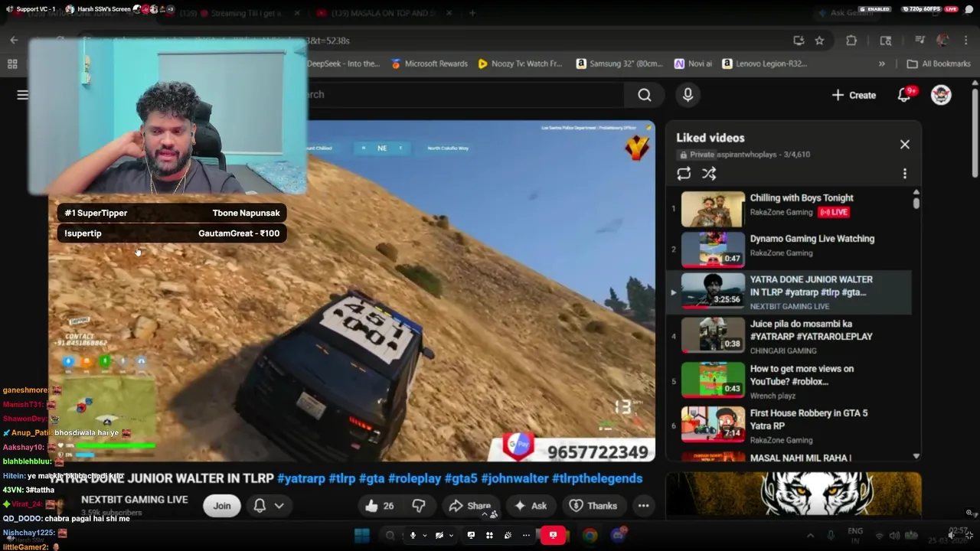Toggle camera in the call toolbar
Image resolution: width=980 pixels, height=551 pixels.
tap(439, 536)
